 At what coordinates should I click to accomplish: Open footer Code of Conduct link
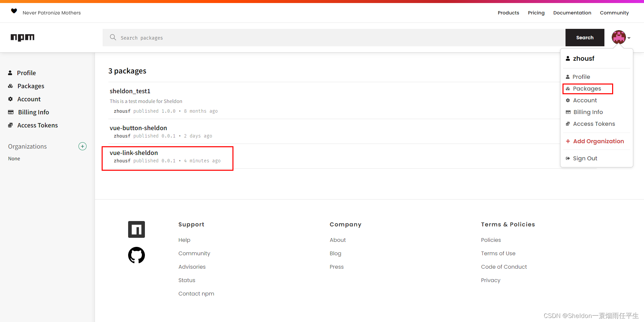504,267
